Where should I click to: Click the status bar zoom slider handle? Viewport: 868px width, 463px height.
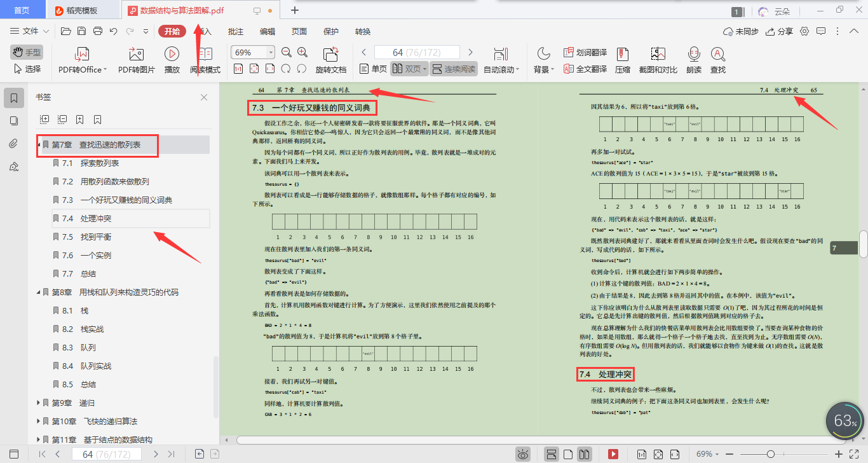click(x=771, y=454)
